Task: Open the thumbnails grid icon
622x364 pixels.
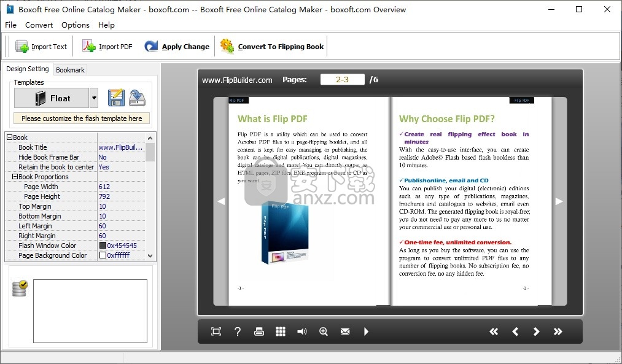Action: [281, 331]
